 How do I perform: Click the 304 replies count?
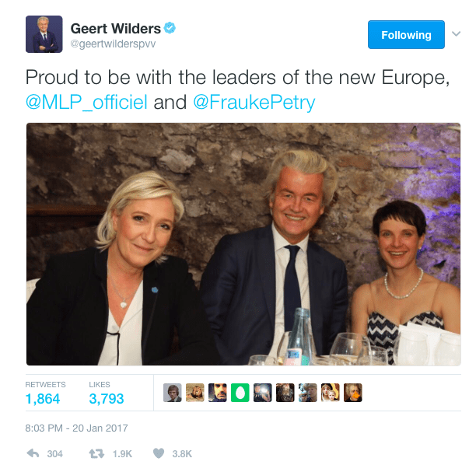[x=55, y=454]
